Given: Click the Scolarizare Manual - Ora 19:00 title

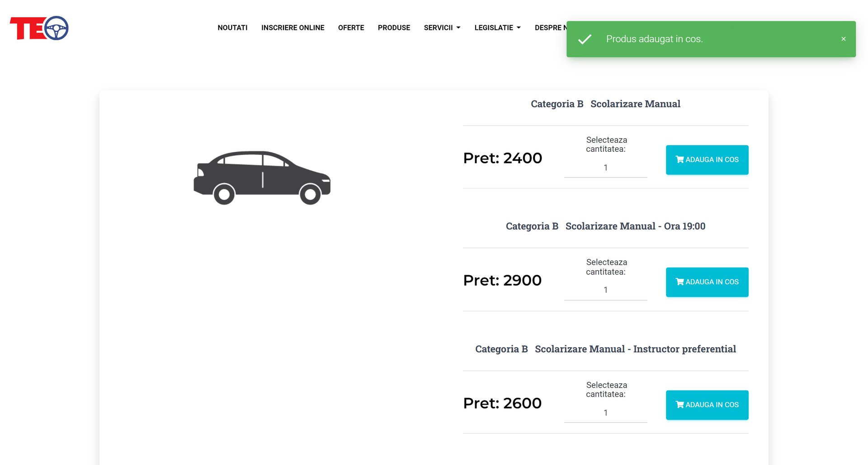Looking at the screenshot, I should [635, 226].
